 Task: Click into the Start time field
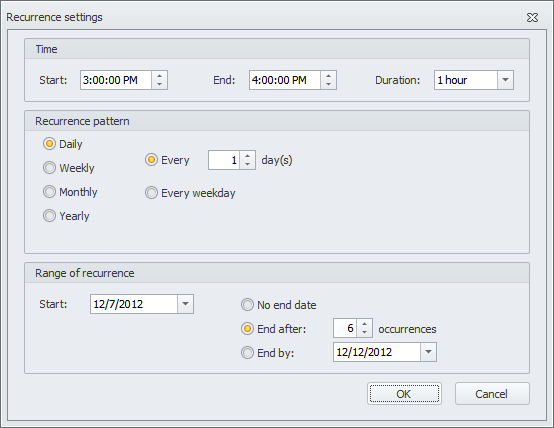point(116,80)
